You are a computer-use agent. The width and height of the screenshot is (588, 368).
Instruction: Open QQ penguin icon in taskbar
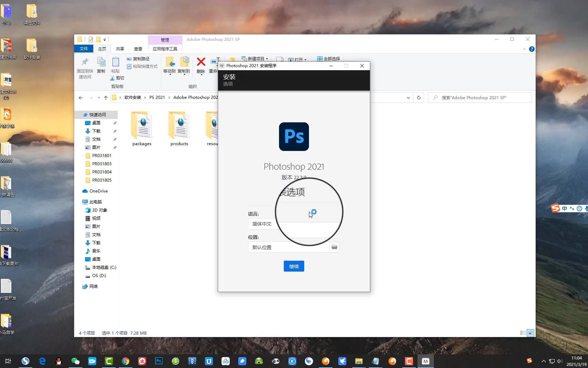coord(59,361)
